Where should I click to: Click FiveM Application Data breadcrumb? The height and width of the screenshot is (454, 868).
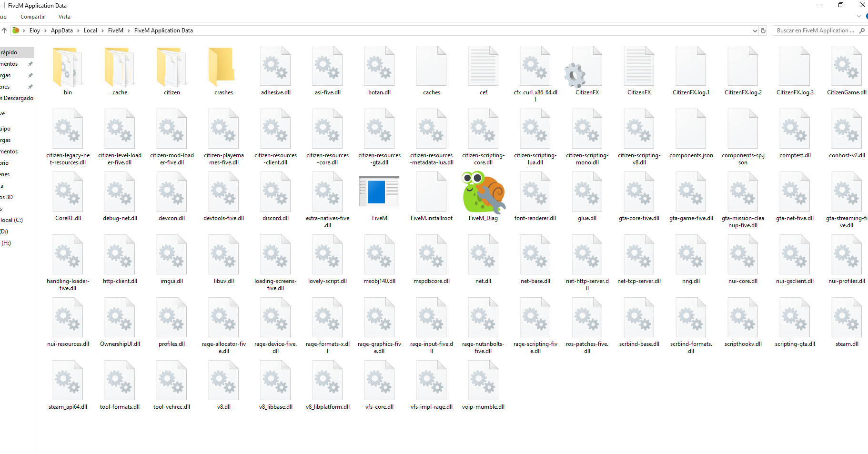[x=163, y=30]
